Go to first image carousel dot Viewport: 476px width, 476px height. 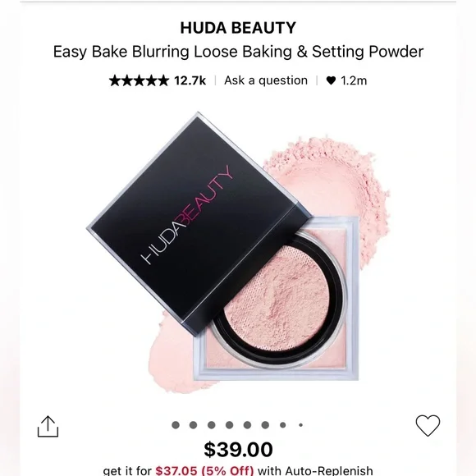pos(176,425)
